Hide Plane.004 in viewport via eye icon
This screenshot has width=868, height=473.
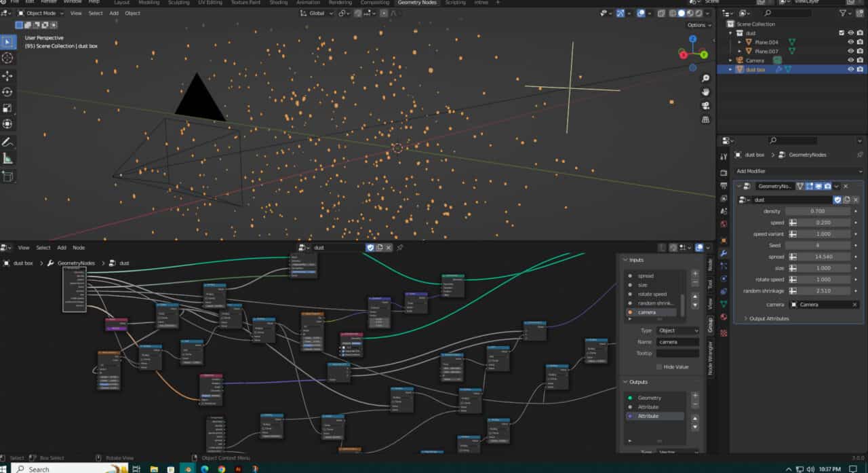tap(850, 42)
